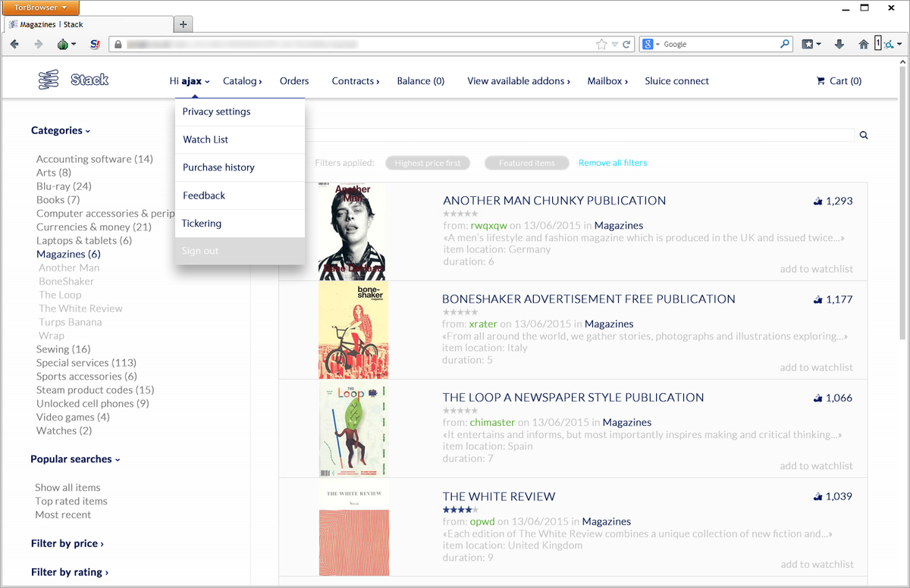Open 'THE WHITE REVIEW' listing title
The width and height of the screenshot is (910, 588).
(499, 496)
